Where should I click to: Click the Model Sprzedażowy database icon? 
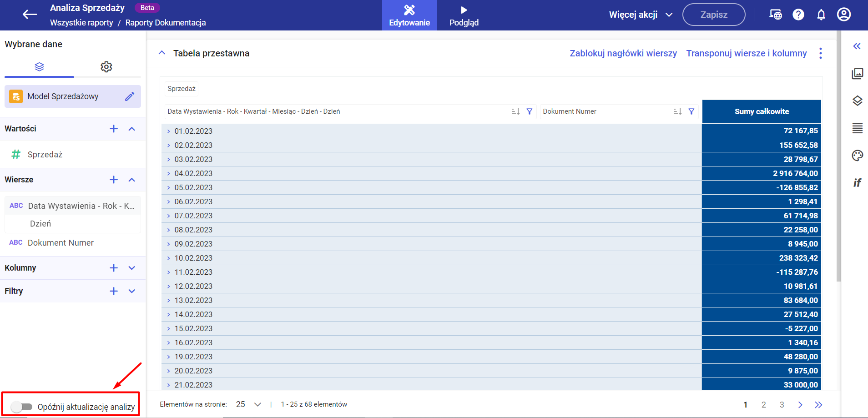[x=16, y=96]
